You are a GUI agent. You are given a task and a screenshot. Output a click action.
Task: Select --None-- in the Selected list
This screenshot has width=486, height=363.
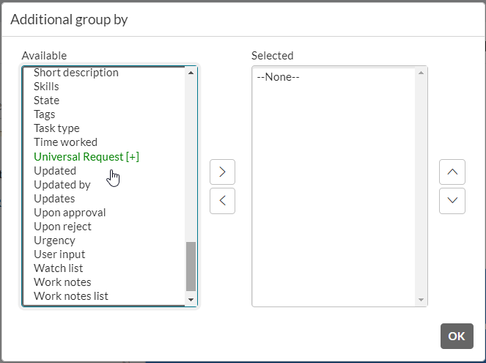[x=278, y=77]
